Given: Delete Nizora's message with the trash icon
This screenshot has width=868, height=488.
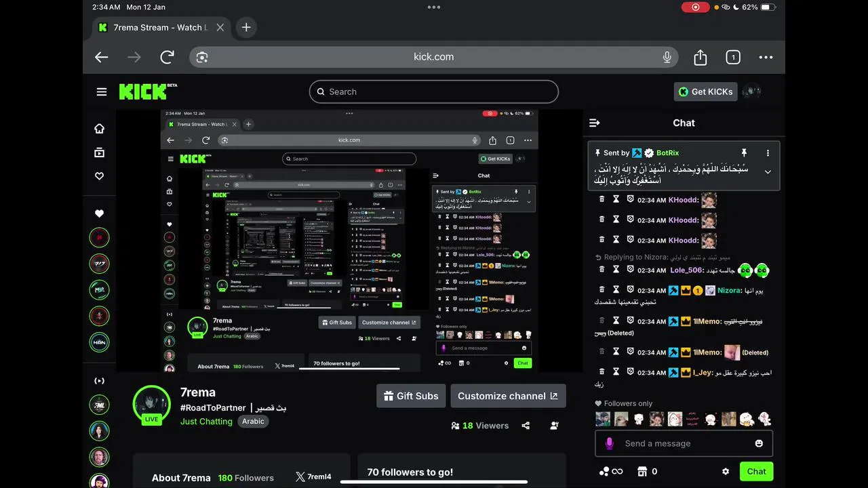Looking at the screenshot, I should click(601, 290).
